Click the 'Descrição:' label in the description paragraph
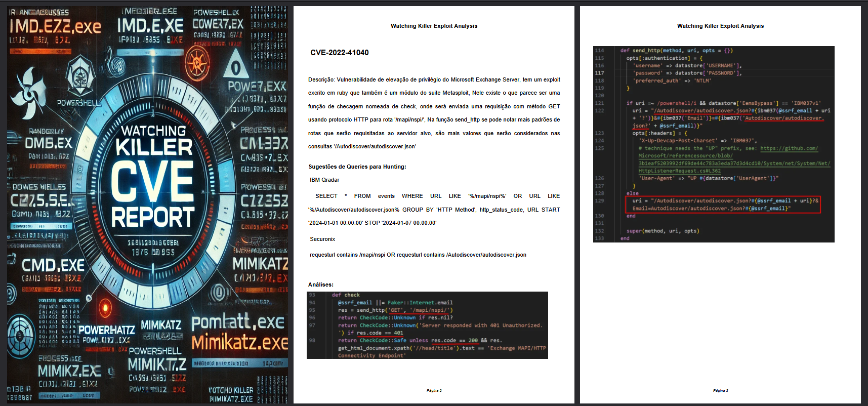 click(321, 79)
